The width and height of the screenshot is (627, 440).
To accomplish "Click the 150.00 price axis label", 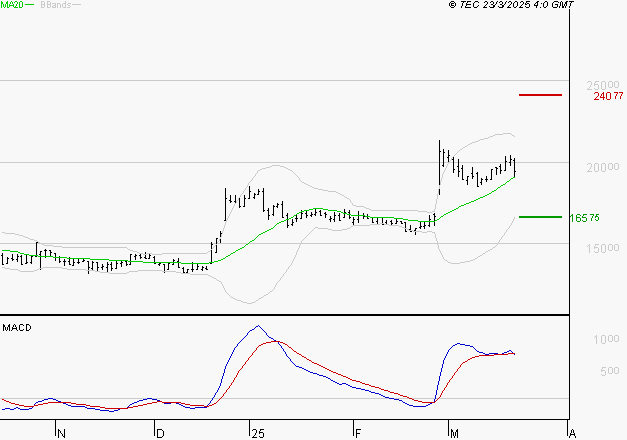I will [x=603, y=248].
